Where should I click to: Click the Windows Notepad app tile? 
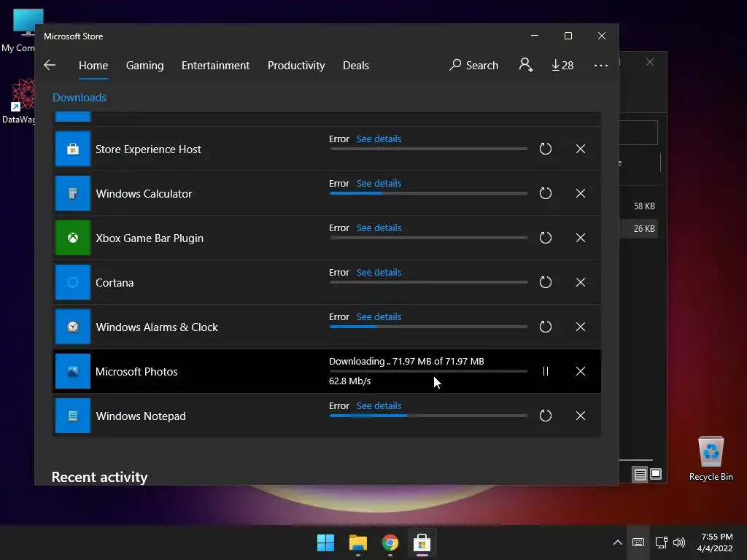point(73,416)
